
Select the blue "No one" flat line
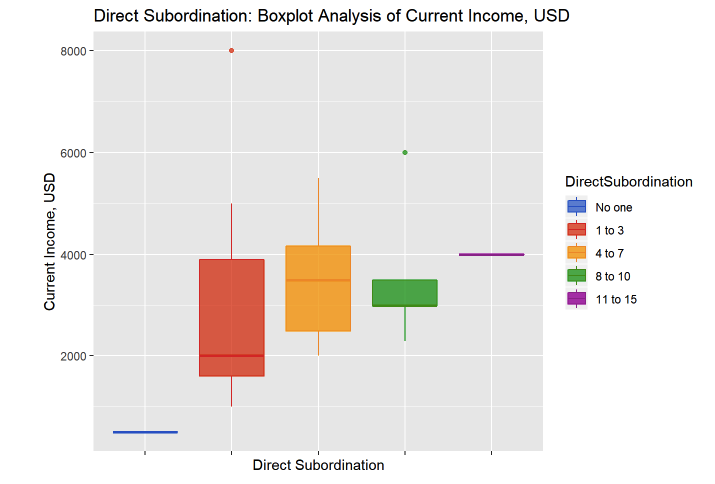pyautogui.click(x=145, y=432)
